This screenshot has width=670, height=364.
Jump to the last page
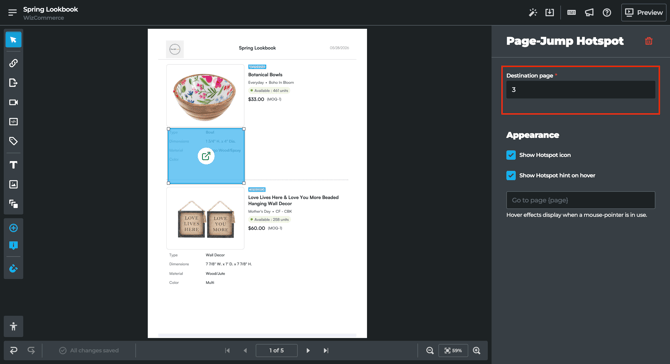click(x=326, y=351)
